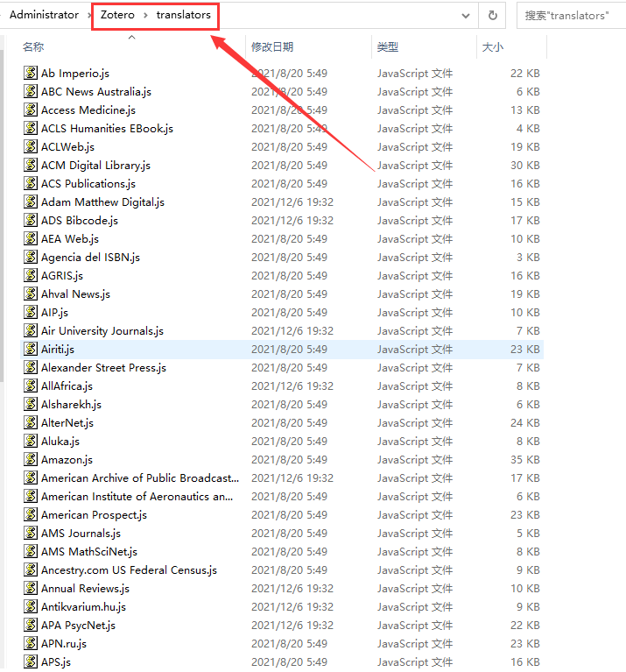Refresh the translators folder view

493,16
